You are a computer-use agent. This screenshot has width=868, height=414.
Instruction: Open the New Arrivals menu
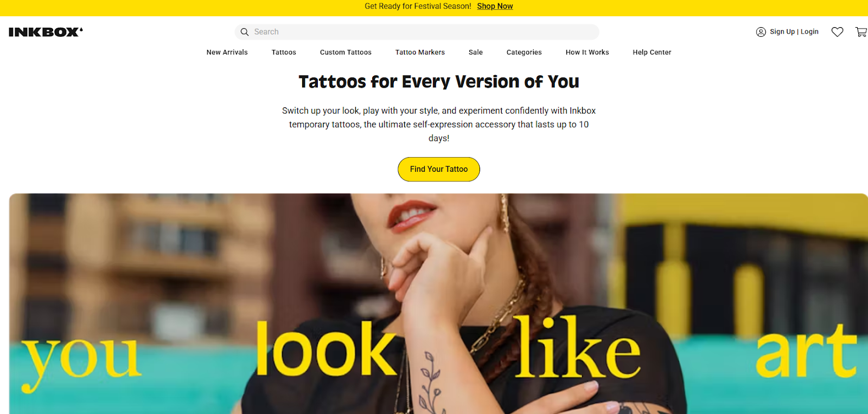tap(227, 53)
